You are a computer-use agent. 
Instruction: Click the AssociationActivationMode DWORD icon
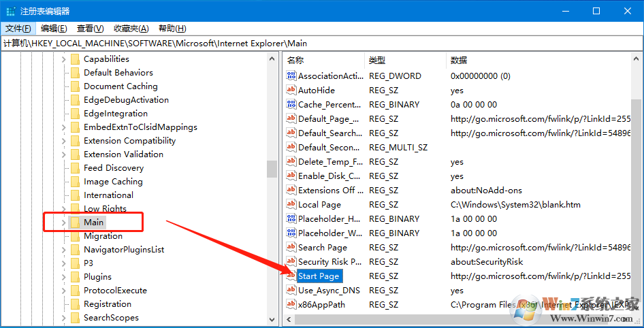click(x=291, y=76)
